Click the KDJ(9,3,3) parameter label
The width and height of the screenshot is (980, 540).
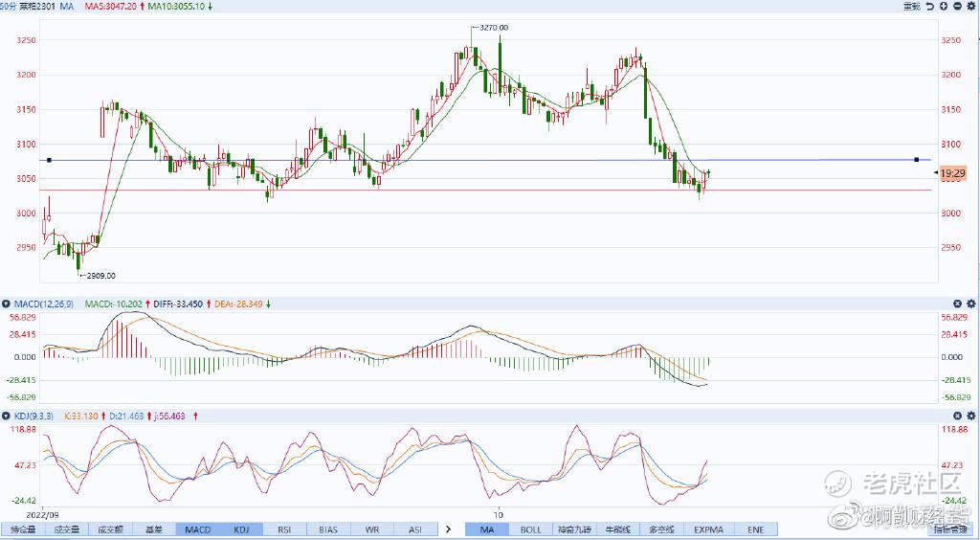point(33,416)
